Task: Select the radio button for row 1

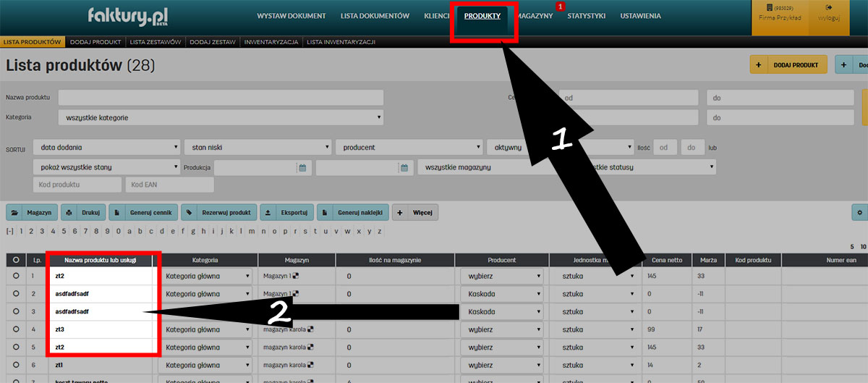Action: click(16, 276)
